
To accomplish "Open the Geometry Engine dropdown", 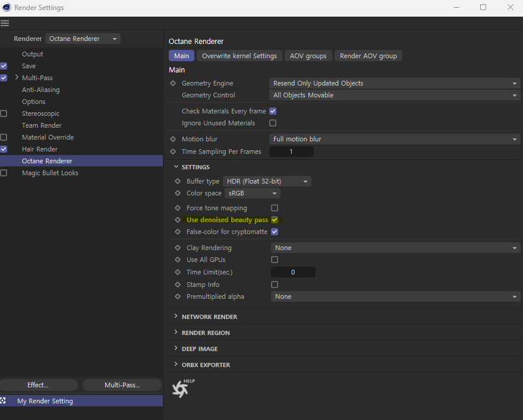I will [395, 83].
